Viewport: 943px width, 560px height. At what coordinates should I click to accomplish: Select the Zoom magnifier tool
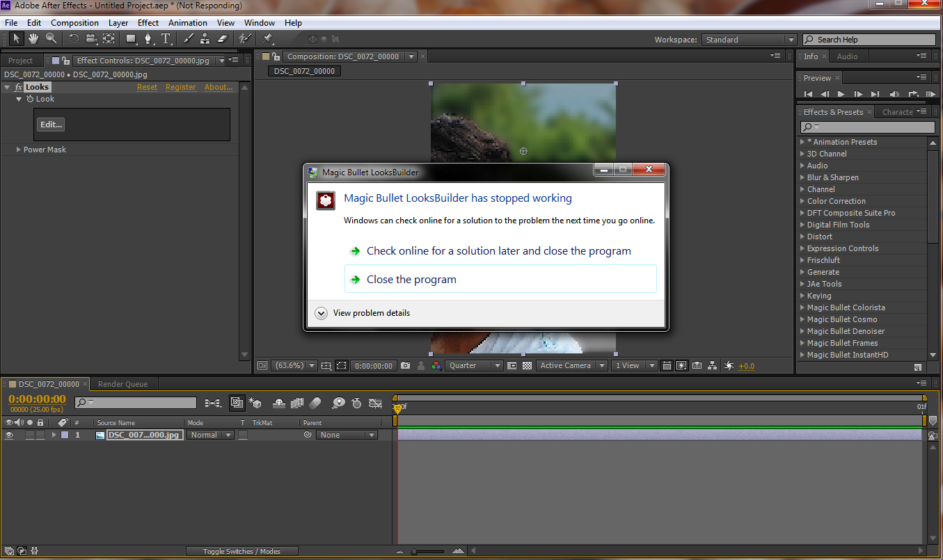click(x=51, y=39)
